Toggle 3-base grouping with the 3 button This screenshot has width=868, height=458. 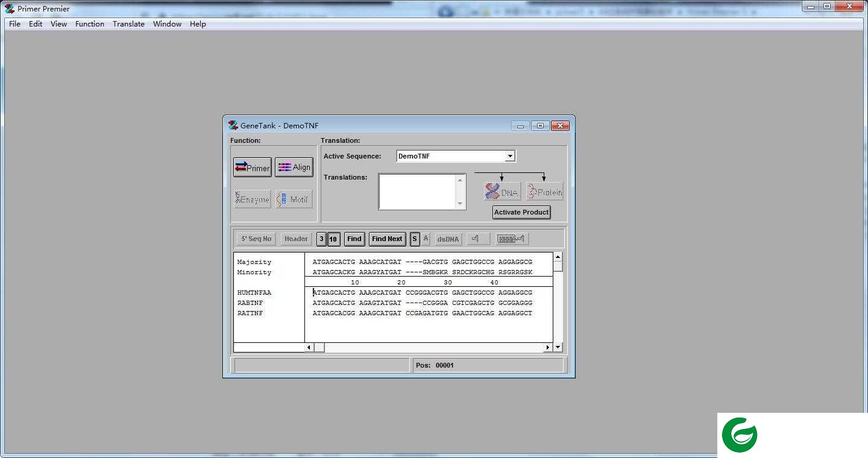(321, 239)
